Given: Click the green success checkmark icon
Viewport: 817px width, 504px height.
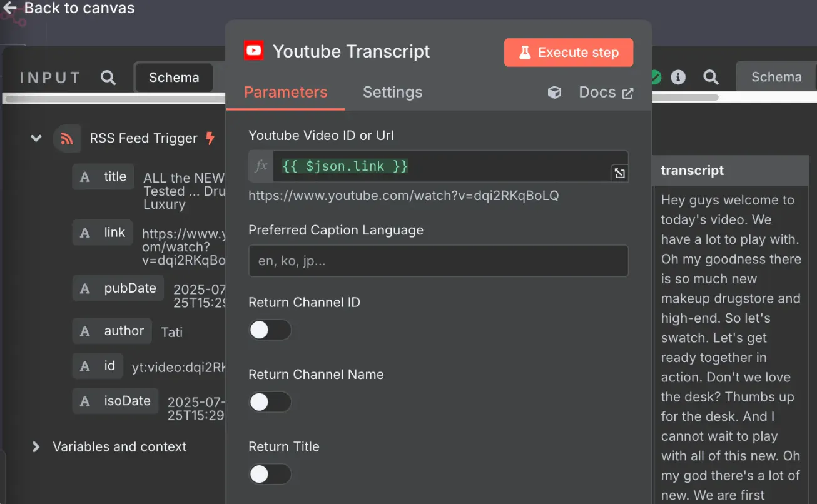Looking at the screenshot, I should pos(655,77).
